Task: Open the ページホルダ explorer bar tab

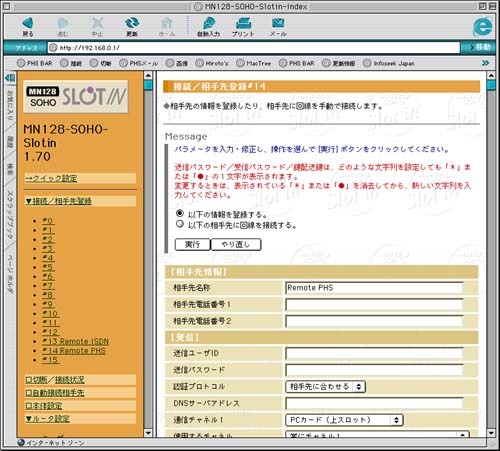Action: pyautogui.click(x=10, y=274)
